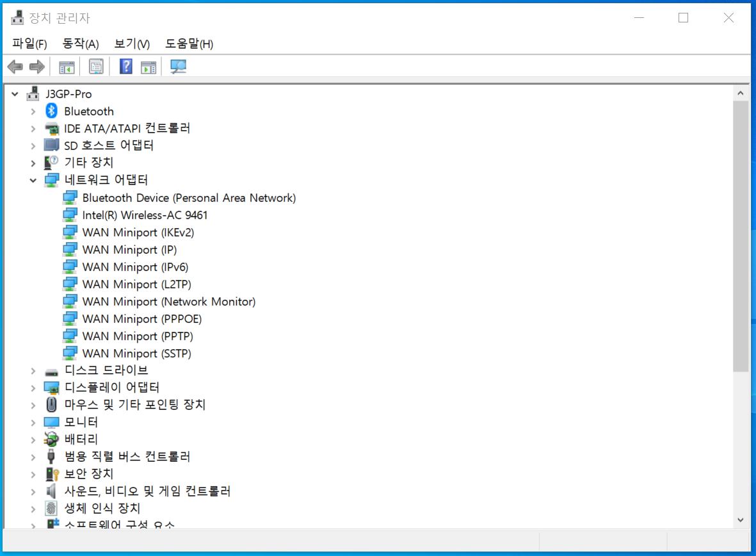Viewport: 756px width, 556px height.
Task: Click the blue Help question-mark icon
Action: tap(126, 66)
